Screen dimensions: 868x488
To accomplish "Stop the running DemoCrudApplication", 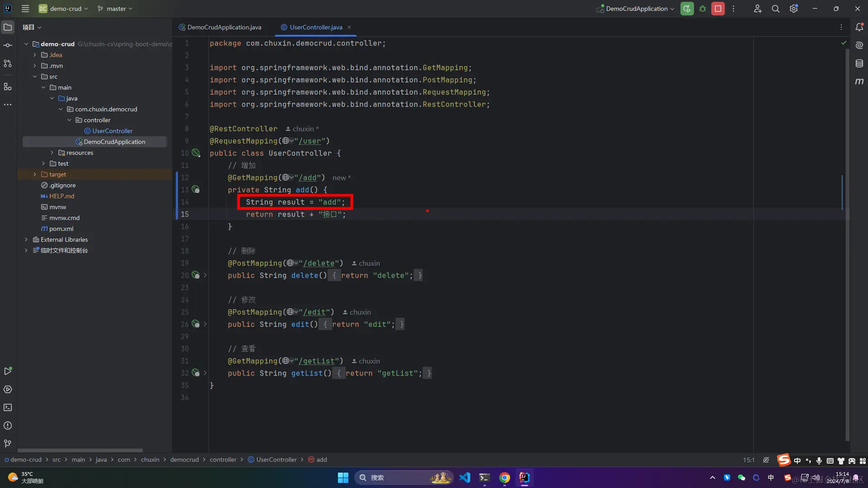I will point(718,9).
